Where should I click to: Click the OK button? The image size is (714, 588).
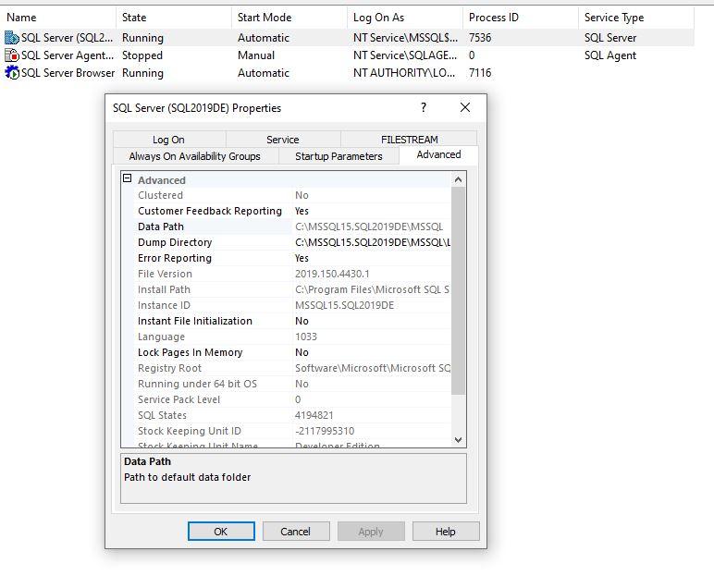(221, 531)
